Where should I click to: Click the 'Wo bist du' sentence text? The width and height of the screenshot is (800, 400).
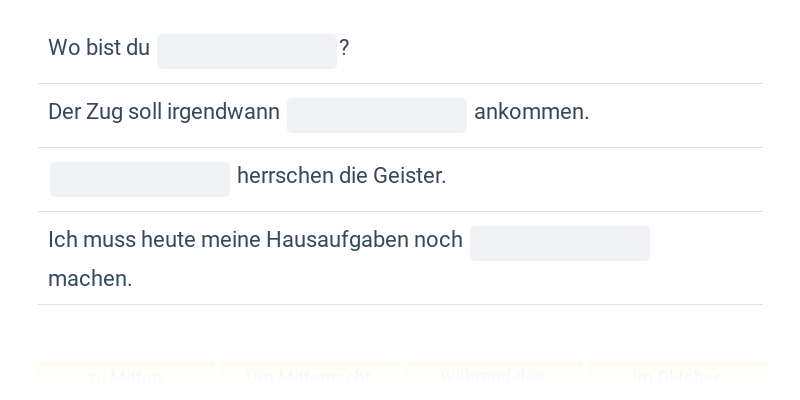click(x=99, y=48)
